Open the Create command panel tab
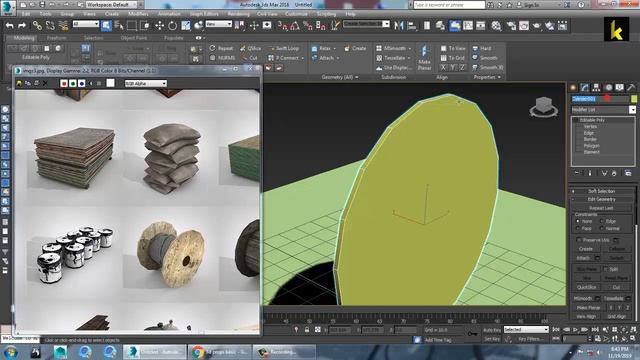Screen dimensions: 640x360 click(573, 87)
